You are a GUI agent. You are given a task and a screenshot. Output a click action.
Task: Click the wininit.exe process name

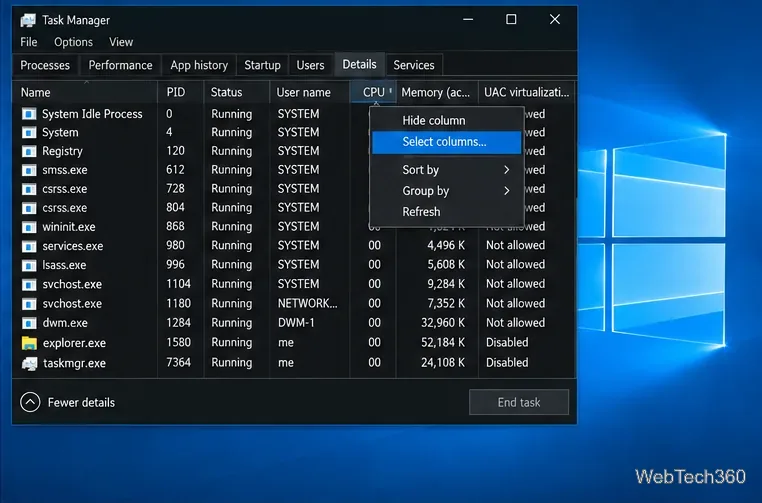point(69,227)
